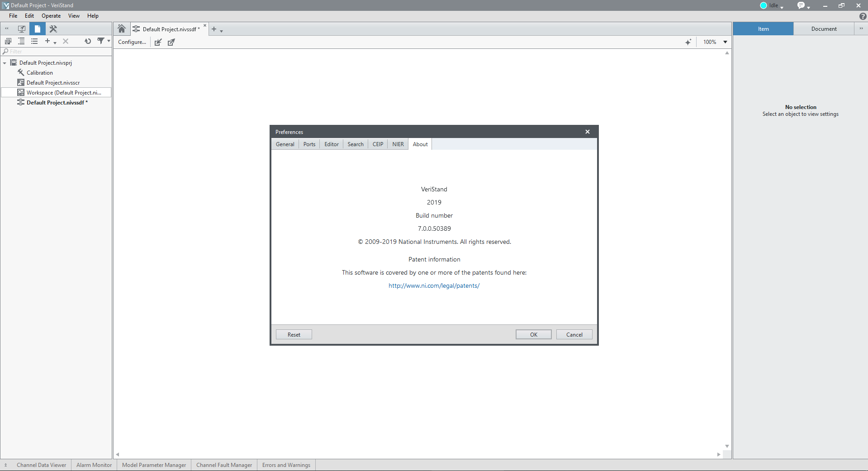Open the Help menu
868x471 pixels.
point(93,16)
